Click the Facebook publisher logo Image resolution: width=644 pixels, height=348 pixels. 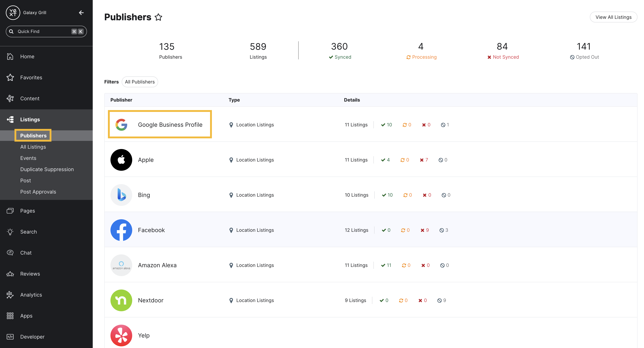(x=121, y=230)
